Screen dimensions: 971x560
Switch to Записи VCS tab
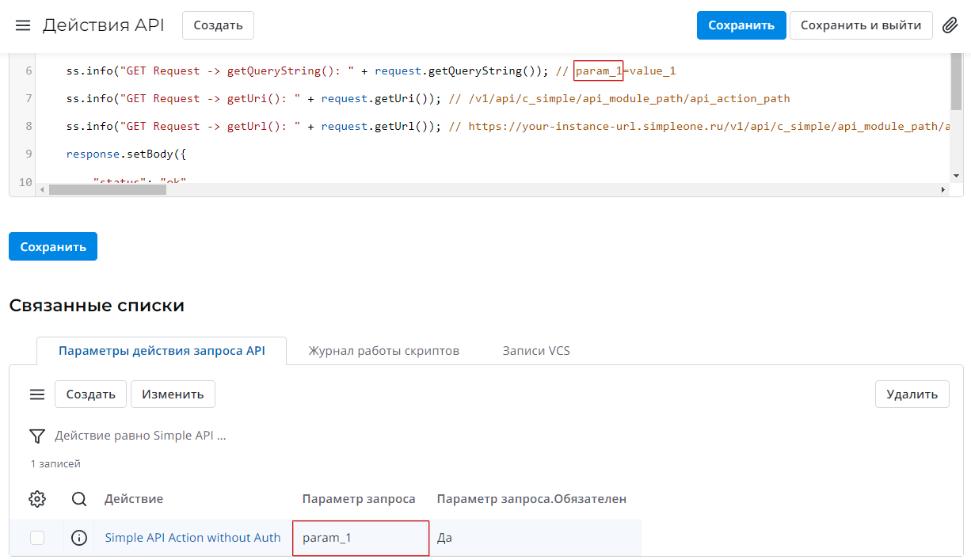[x=535, y=350]
